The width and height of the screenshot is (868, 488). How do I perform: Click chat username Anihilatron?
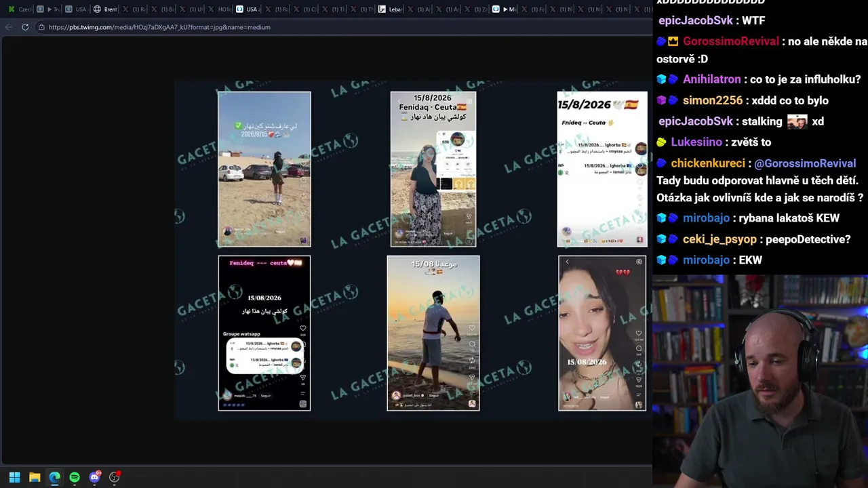coord(712,79)
